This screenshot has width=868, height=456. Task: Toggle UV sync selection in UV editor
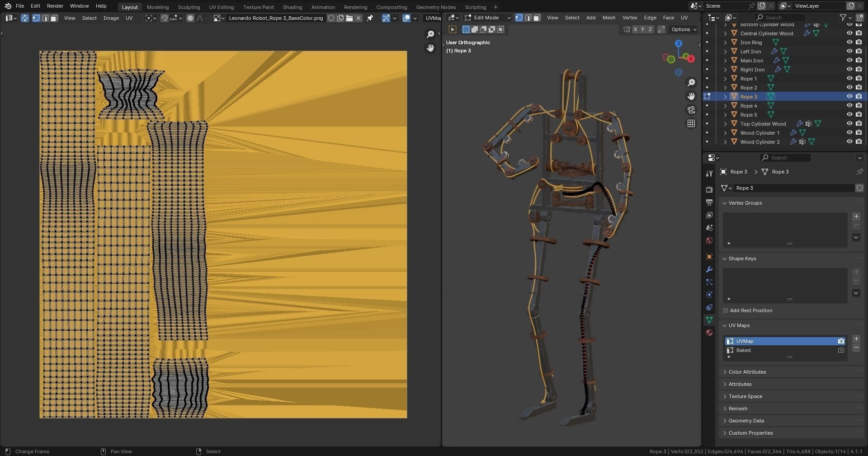tap(24, 18)
